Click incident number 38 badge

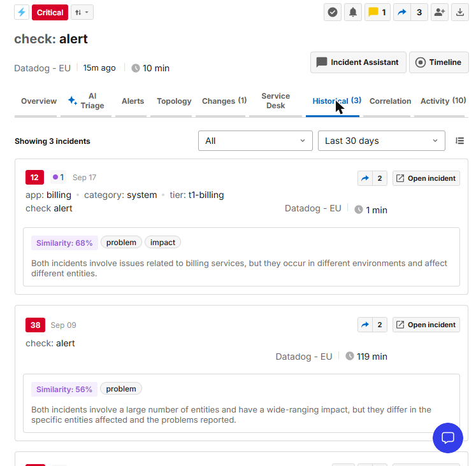(35, 325)
